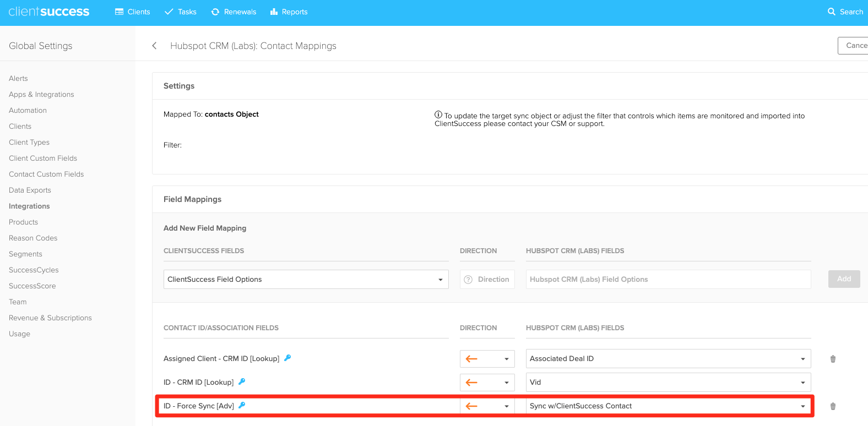
Task: Click the Hubspot CRM (Labs) Field Options field
Action: click(x=669, y=279)
